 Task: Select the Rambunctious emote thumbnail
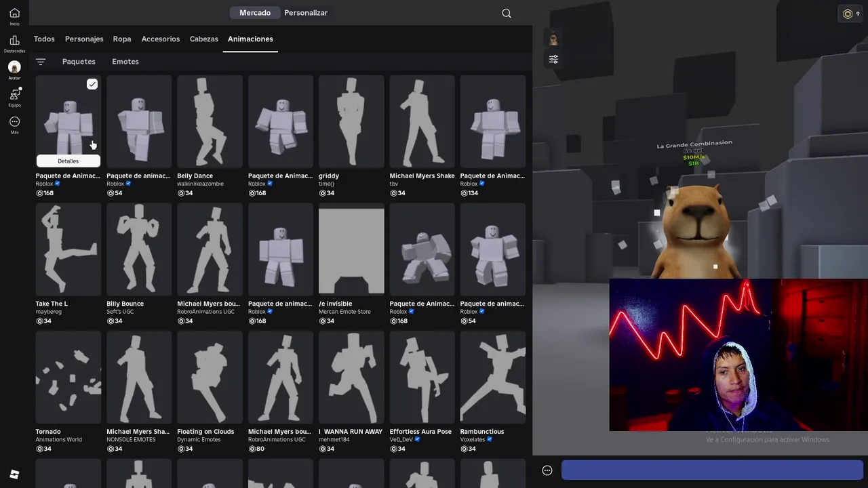coord(493,377)
